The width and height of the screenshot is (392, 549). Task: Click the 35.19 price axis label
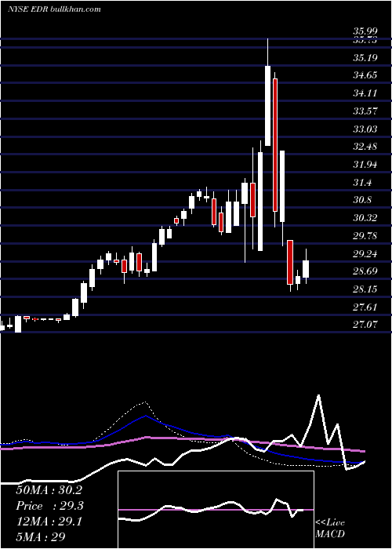tap(365, 57)
